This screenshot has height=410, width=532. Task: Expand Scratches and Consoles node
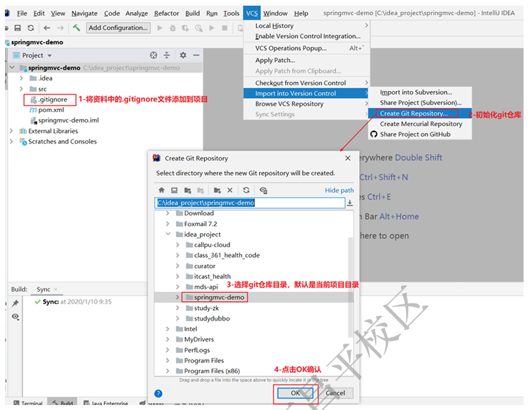[x=11, y=142]
